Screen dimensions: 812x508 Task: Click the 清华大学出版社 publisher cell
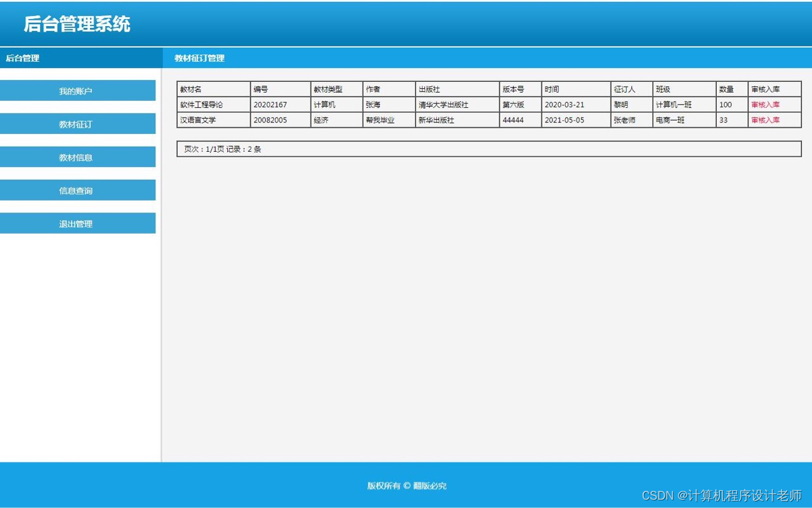click(x=457, y=105)
